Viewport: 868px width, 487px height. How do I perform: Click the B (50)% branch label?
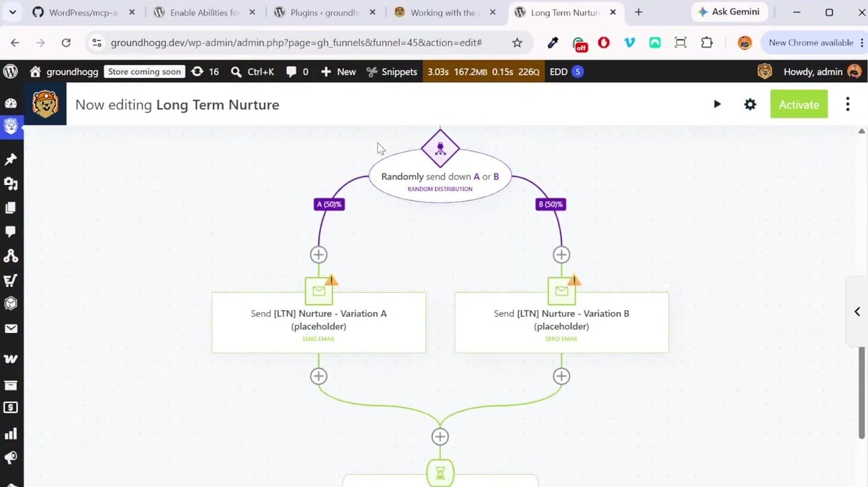[550, 204]
